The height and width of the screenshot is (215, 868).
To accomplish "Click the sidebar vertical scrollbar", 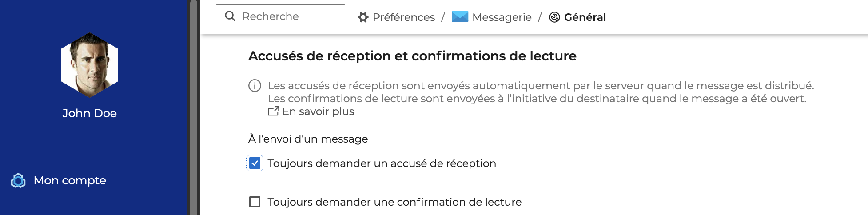I will [194, 107].
